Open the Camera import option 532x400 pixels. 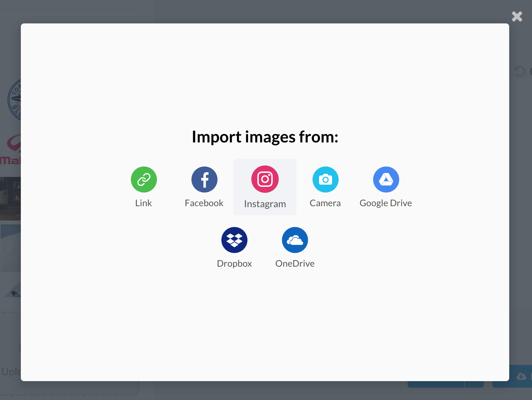click(325, 179)
